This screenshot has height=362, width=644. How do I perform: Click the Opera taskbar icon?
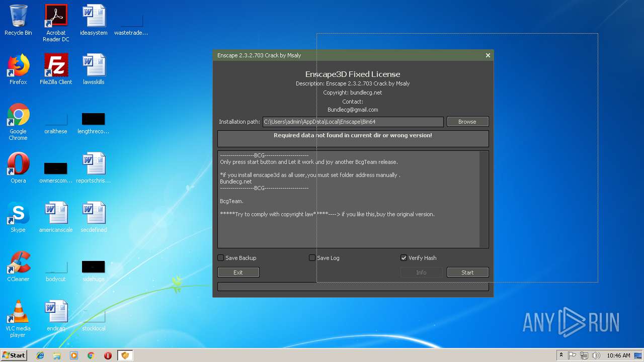click(x=108, y=355)
